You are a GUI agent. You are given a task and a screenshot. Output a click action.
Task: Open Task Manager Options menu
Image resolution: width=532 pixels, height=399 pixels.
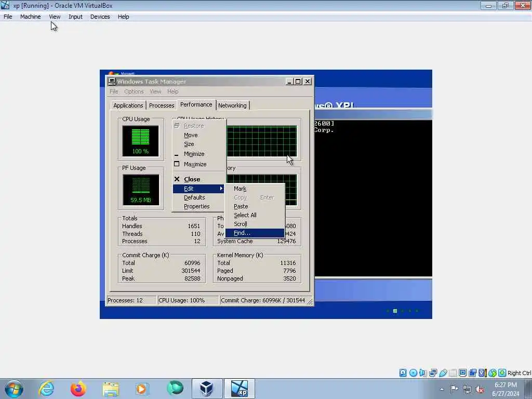[x=134, y=91]
